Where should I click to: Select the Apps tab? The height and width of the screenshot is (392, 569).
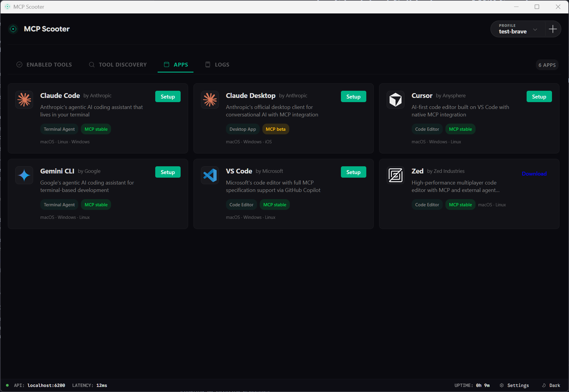[x=176, y=64]
